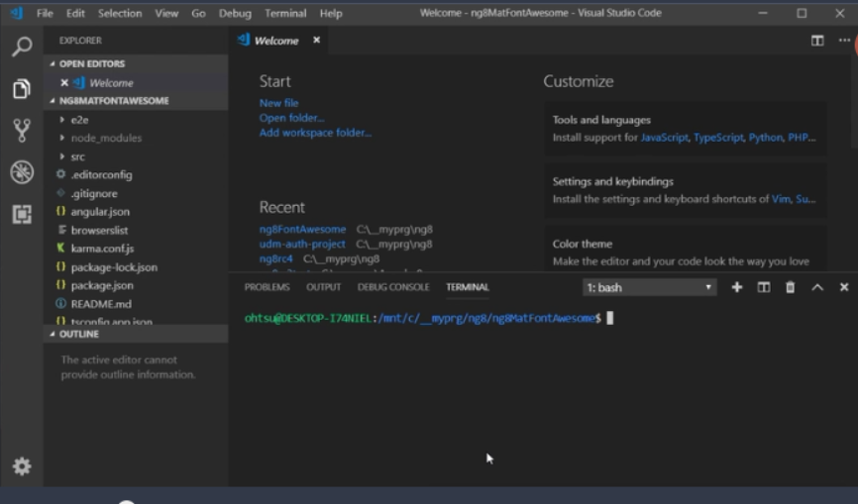
Task: Switch to the Debug Console tab
Action: tap(393, 287)
